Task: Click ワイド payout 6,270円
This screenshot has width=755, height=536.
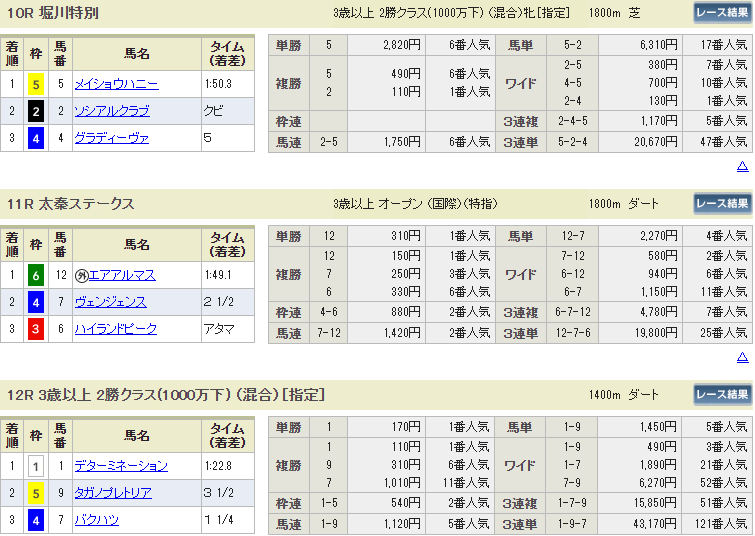Action: [x=658, y=483]
